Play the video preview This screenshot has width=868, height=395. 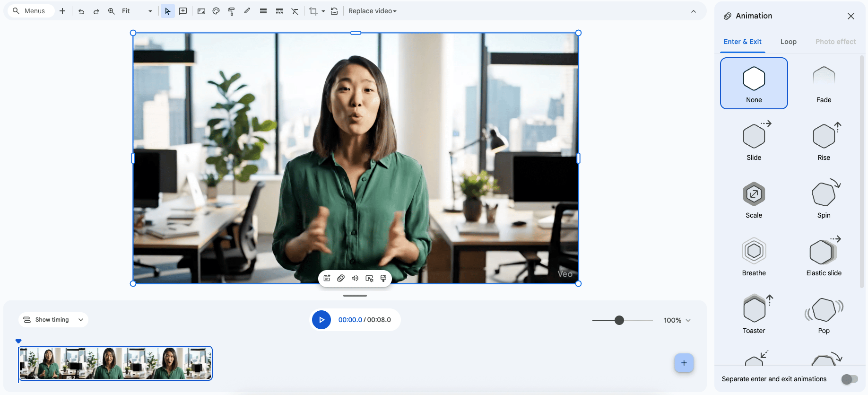coord(321,320)
